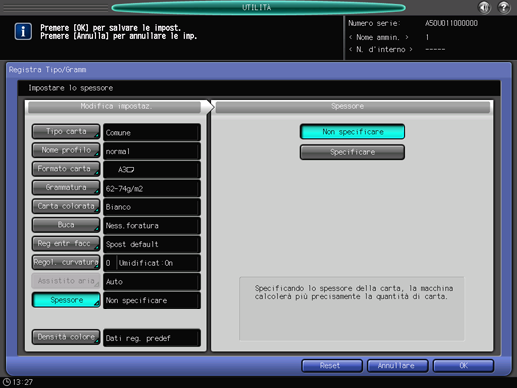Screen dimensions: 517x388
Task: Click the serial number A50U011000000
Action: pos(451,23)
